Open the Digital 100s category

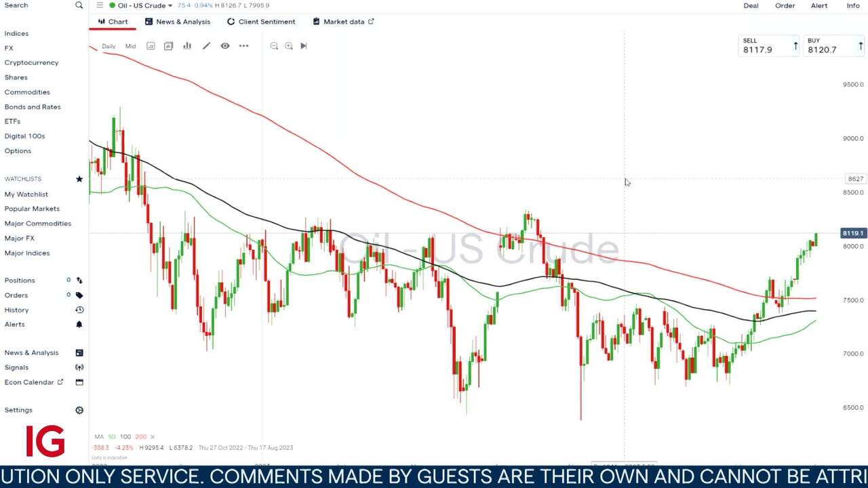coord(24,136)
